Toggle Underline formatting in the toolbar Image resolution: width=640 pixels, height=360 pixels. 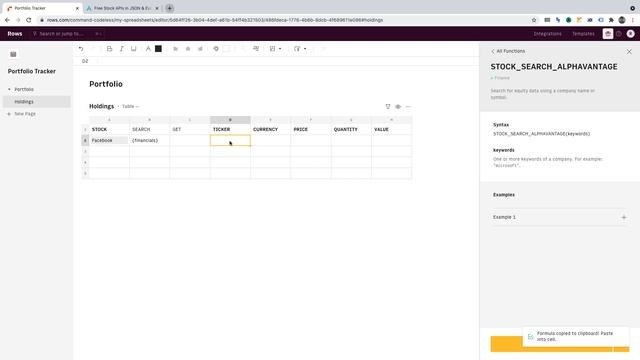point(133,49)
